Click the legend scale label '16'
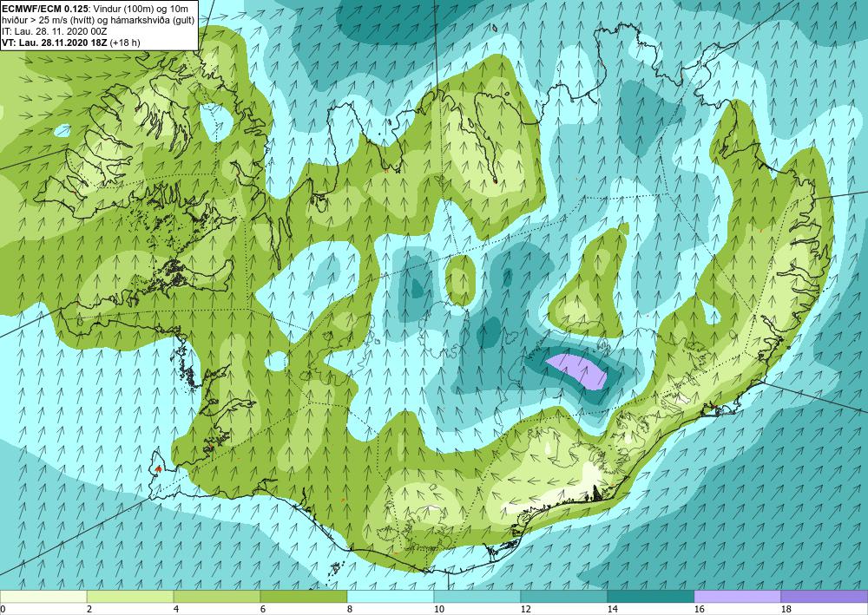Image resolution: width=868 pixels, height=615 pixels. coord(699,609)
